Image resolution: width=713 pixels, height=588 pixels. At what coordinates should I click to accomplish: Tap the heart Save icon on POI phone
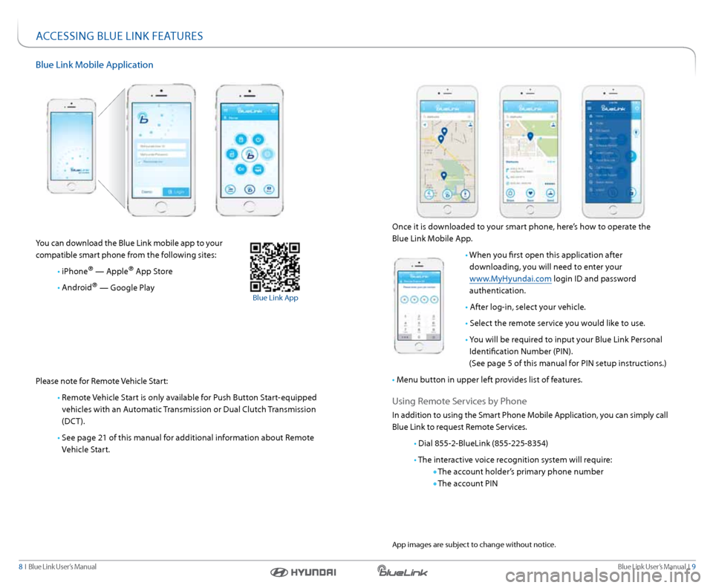(x=530, y=193)
